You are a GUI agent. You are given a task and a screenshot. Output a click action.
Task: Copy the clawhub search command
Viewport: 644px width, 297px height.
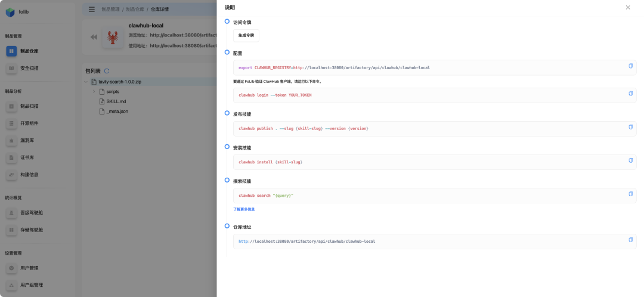tap(630, 194)
